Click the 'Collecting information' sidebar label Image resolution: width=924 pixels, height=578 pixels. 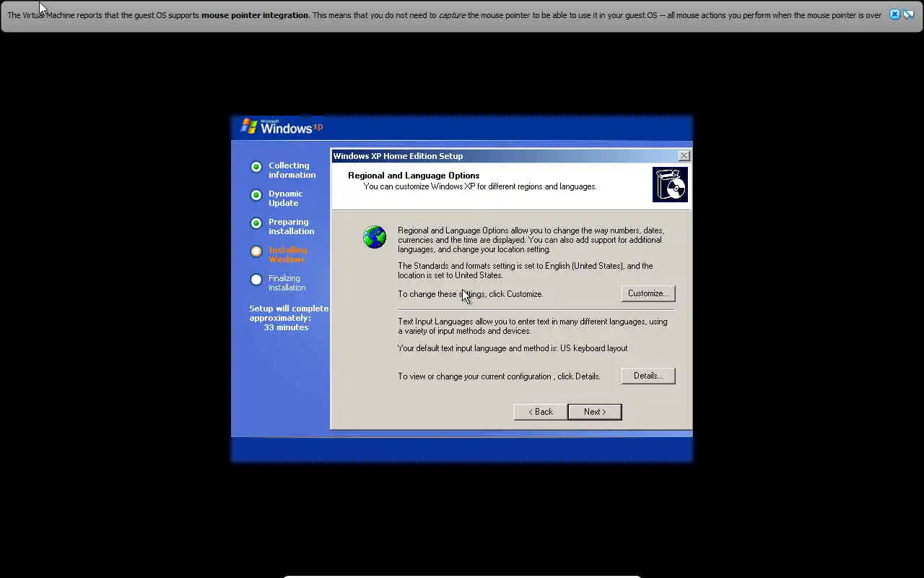pyautogui.click(x=292, y=170)
